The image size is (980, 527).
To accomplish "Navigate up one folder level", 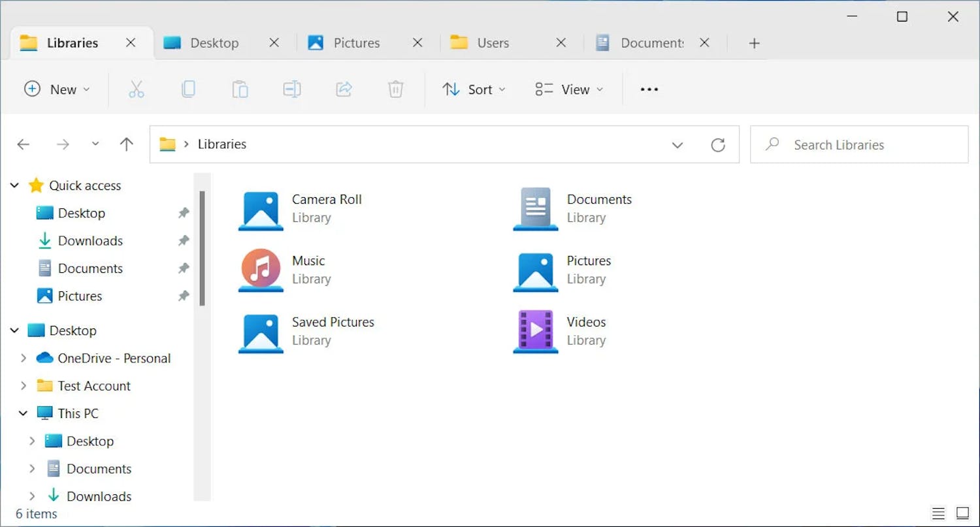I will (126, 144).
